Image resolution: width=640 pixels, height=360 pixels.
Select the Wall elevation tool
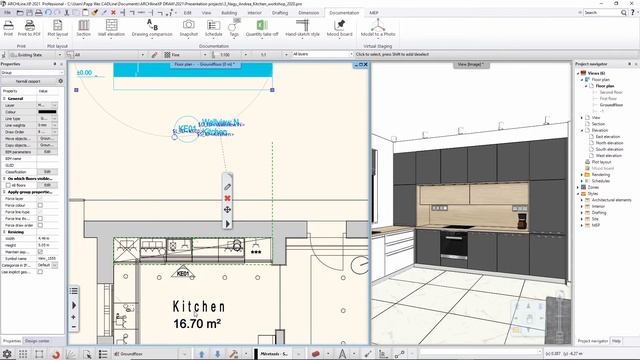click(x=111, y=28)
